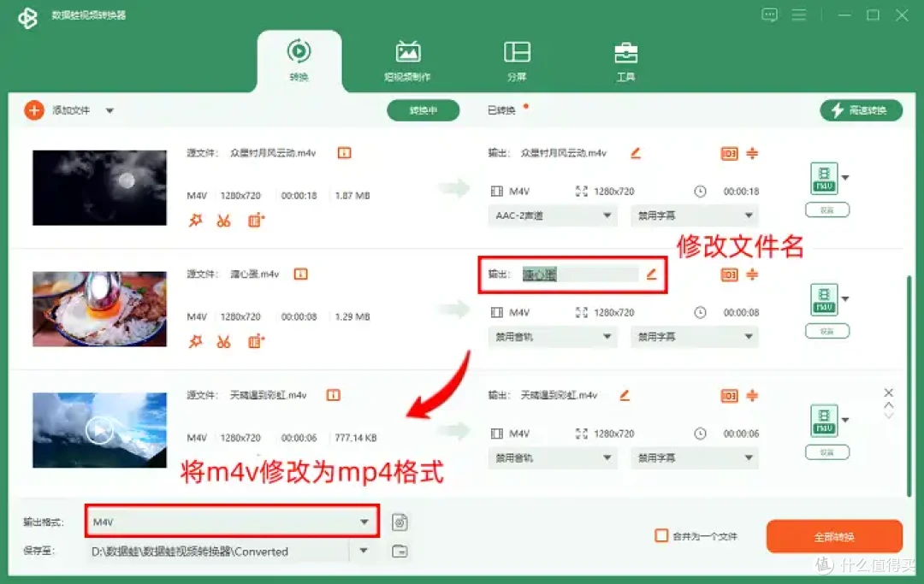Click enhance video icon for the second file

coord(256,342)
